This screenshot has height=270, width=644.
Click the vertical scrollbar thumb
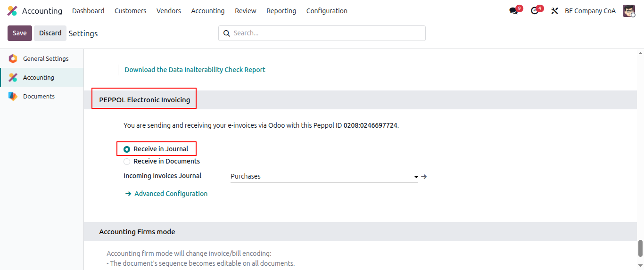coord(640,248)
